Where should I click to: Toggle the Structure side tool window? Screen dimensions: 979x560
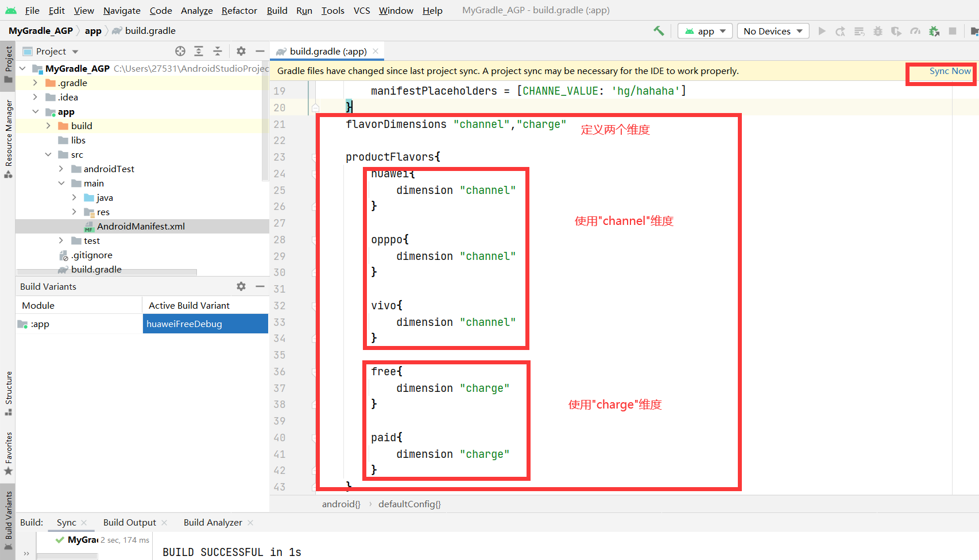[x=8, y=394]
